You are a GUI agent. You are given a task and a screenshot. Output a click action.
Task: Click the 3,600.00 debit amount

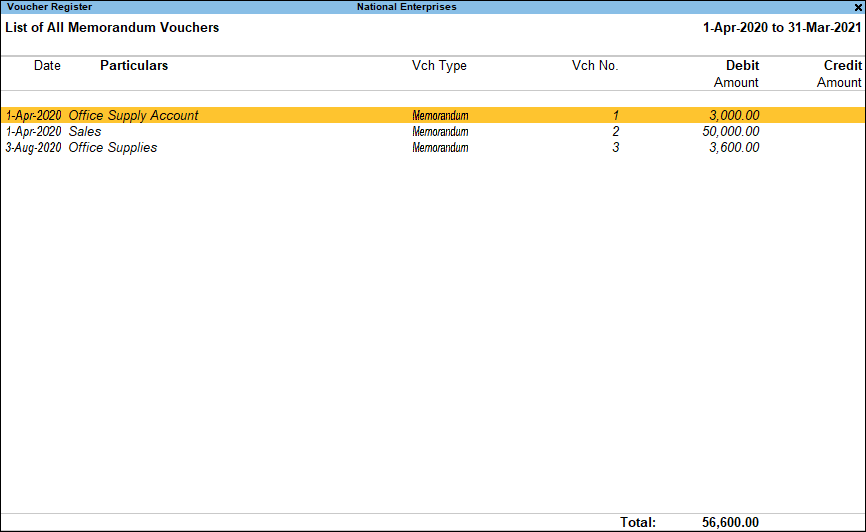click(734, 148)
